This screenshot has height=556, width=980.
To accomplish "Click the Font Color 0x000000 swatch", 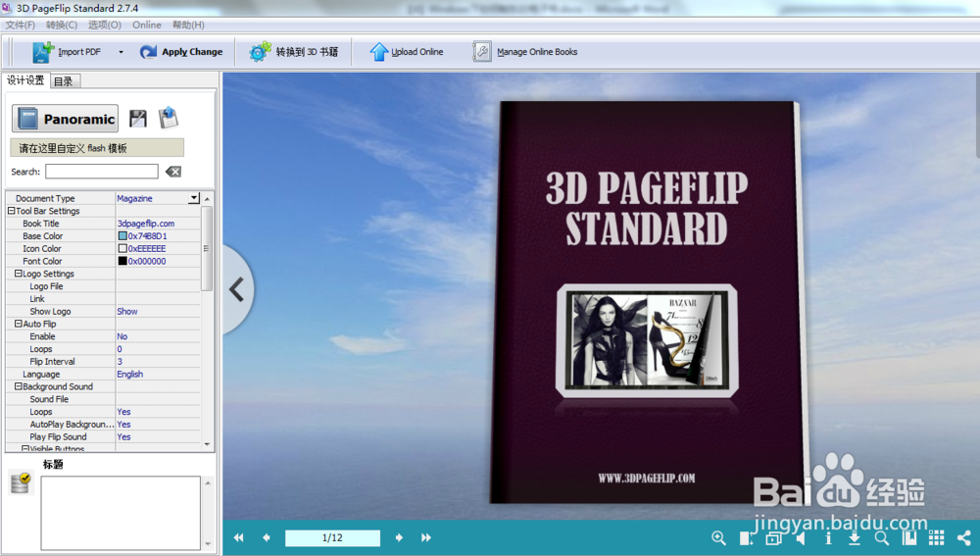I will 122,261.
